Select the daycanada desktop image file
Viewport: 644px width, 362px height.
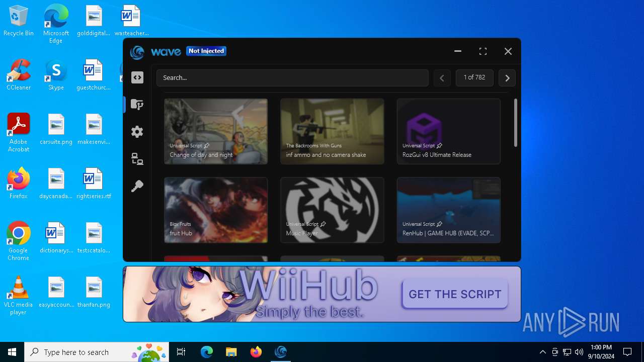click(x=56, y=184)
